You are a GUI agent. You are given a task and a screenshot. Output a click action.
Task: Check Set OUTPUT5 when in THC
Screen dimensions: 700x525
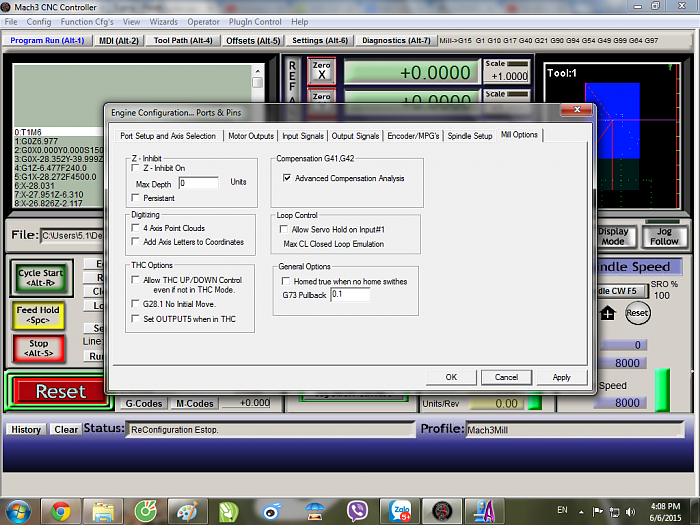coord(135,318)
